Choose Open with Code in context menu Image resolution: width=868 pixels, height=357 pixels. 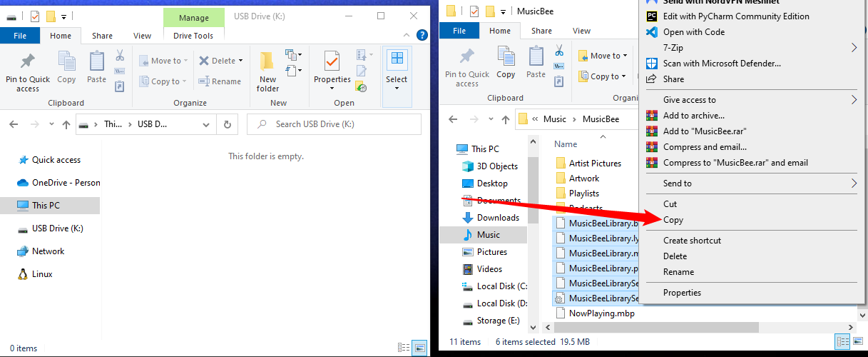(x=694, y=32)
